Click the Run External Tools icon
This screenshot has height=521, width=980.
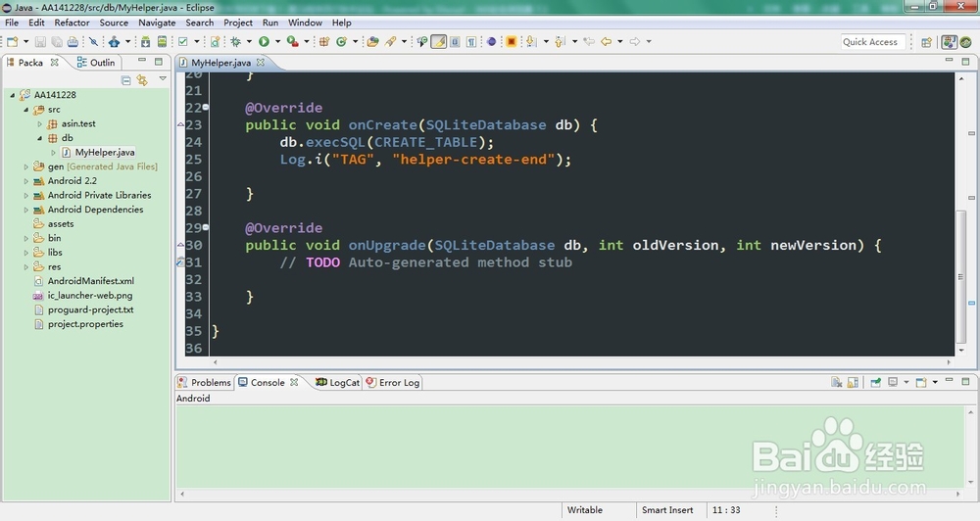[292, 42]
